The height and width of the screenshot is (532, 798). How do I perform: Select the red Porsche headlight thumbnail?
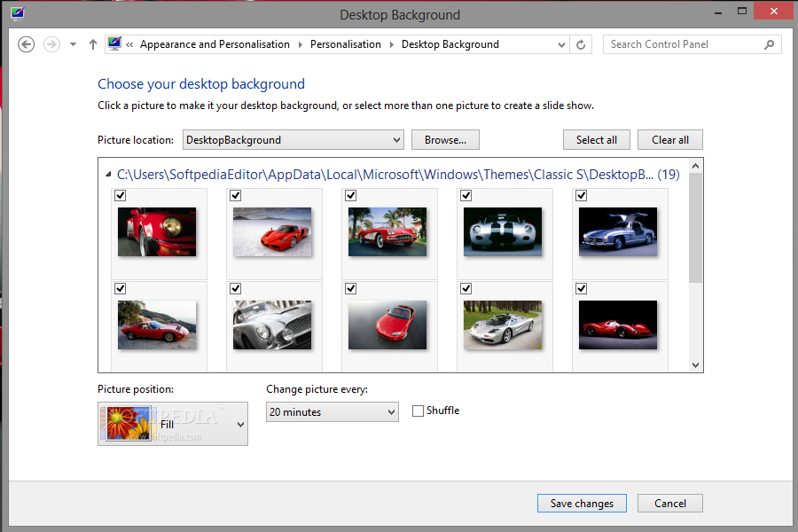click(x=157, y=231)
